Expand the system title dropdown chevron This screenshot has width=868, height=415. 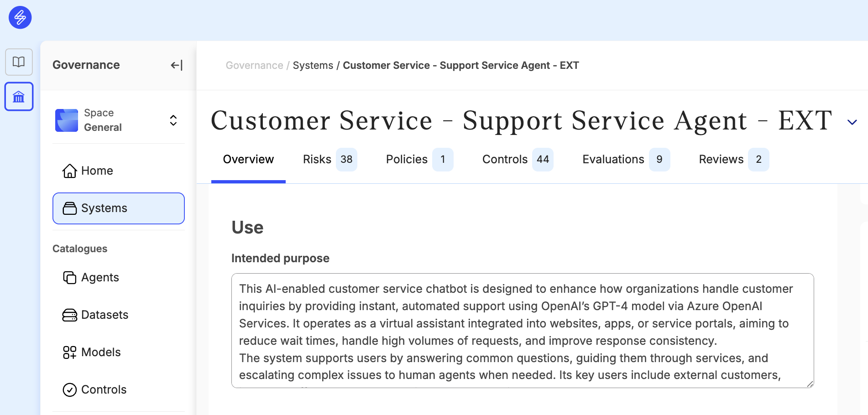(852, 122)
